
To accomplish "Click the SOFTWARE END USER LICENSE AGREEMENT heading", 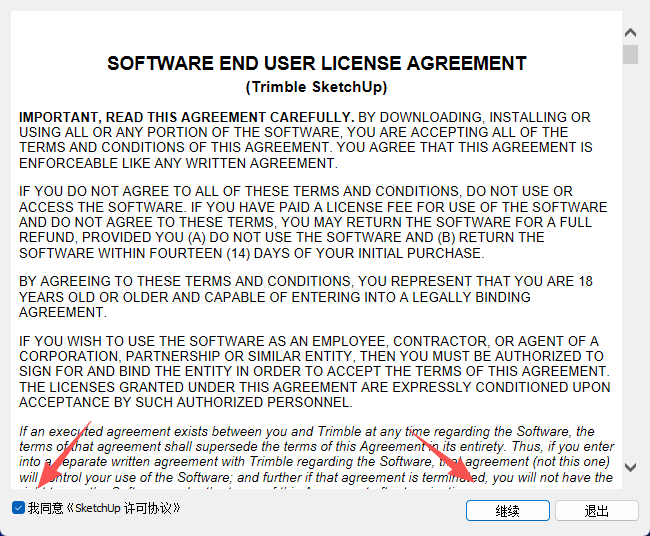I will (x=317, y=64).
